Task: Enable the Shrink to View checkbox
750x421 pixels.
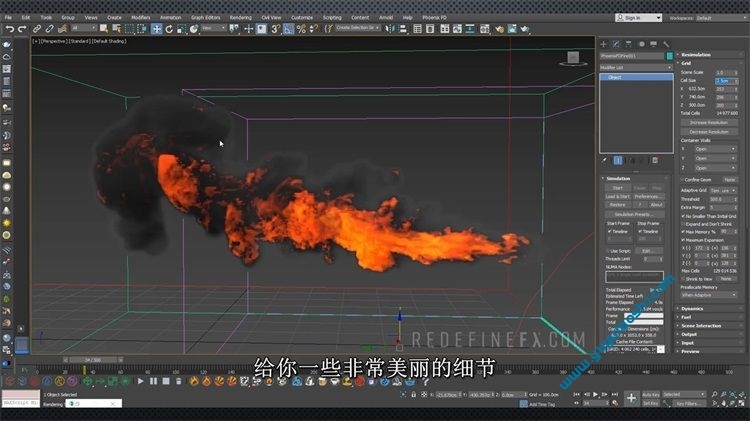Action: [x=683, y=278]
